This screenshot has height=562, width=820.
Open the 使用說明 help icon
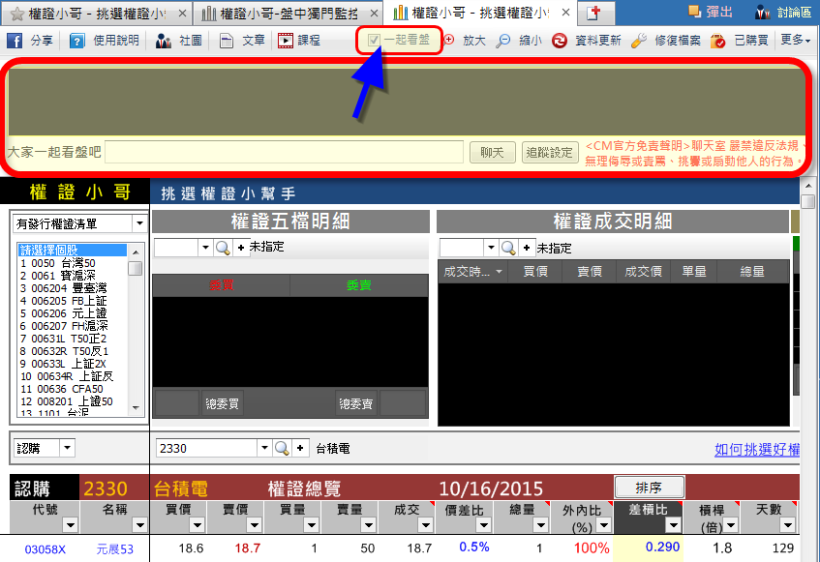[x=77, y=40]
